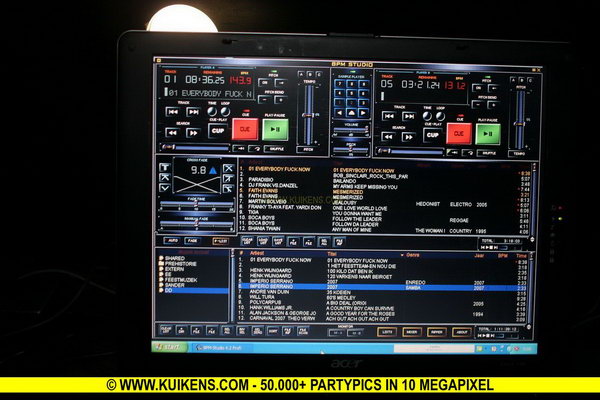The width and height of the screenshot is (600, 400).
Task: Sort file list by Artiest column
Action: [257, 253]
